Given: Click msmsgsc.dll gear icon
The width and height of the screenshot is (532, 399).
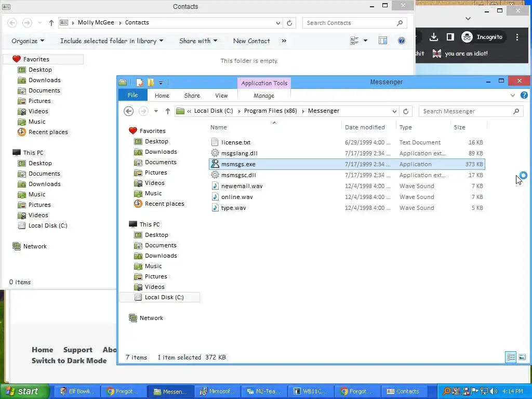Looking at the screenshot, I should click(215, 175).
